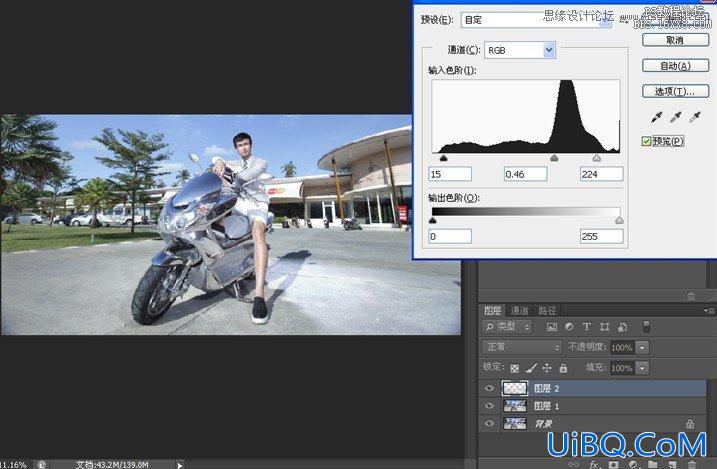The height and width of the screenshot is (469, 717).
Task: Filter layers by type (T) icon
Action: [x=587, y=327]
